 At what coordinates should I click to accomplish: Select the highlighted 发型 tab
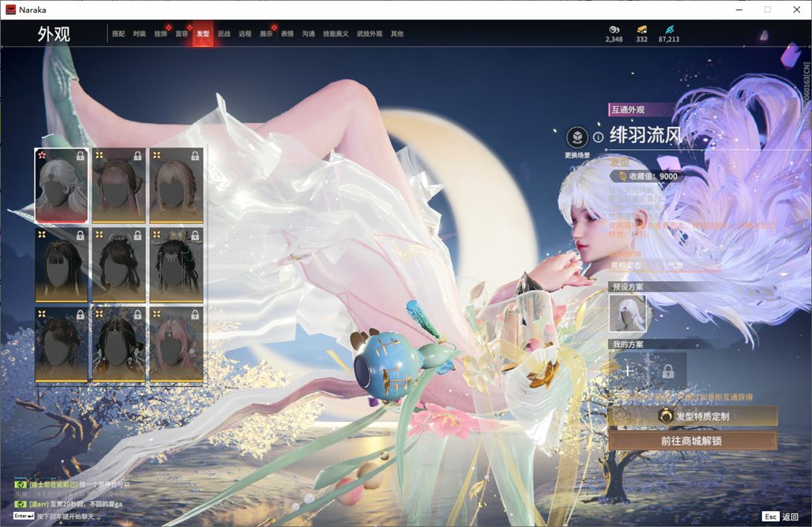[203, 34]
